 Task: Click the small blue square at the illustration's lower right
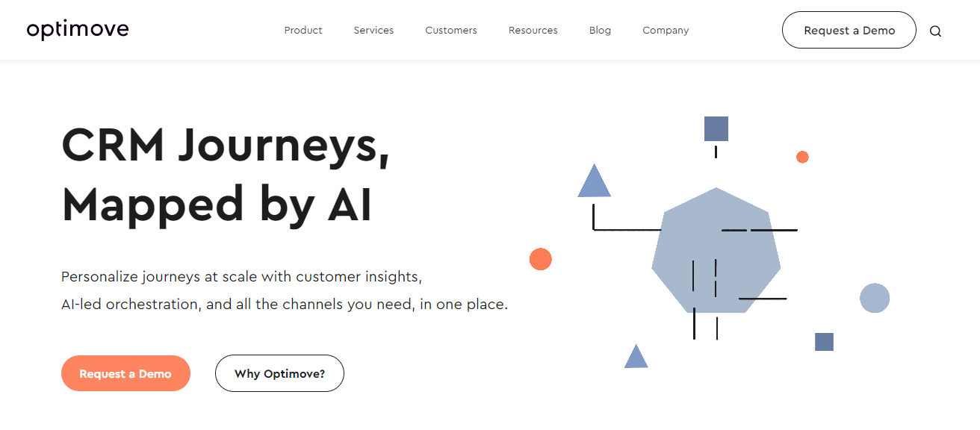[x=824, y=342]
